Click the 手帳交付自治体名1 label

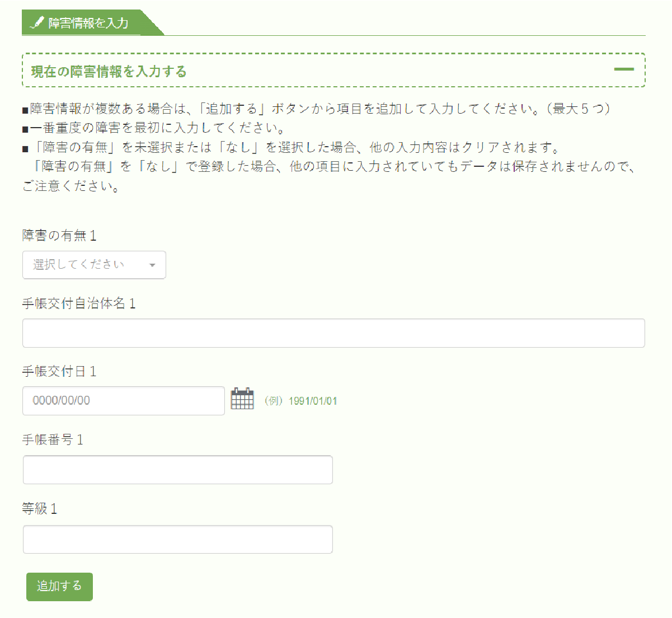(x=79, y=303)
